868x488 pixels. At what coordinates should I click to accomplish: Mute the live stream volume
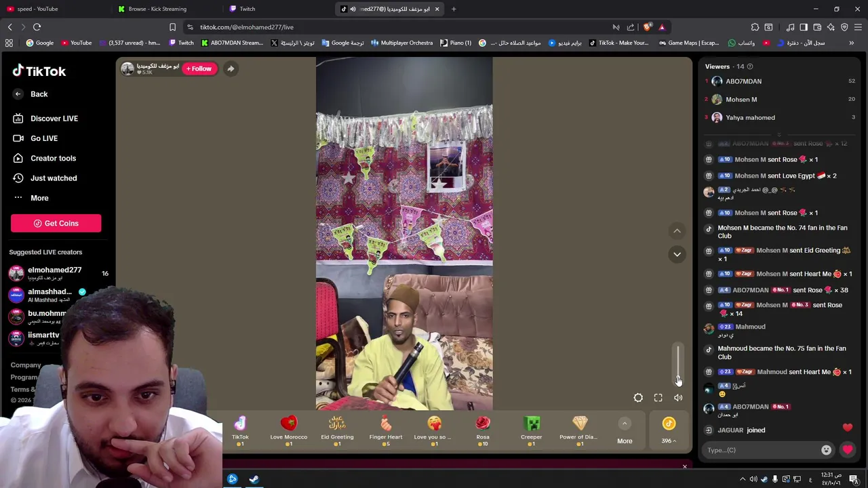[678, 398]
